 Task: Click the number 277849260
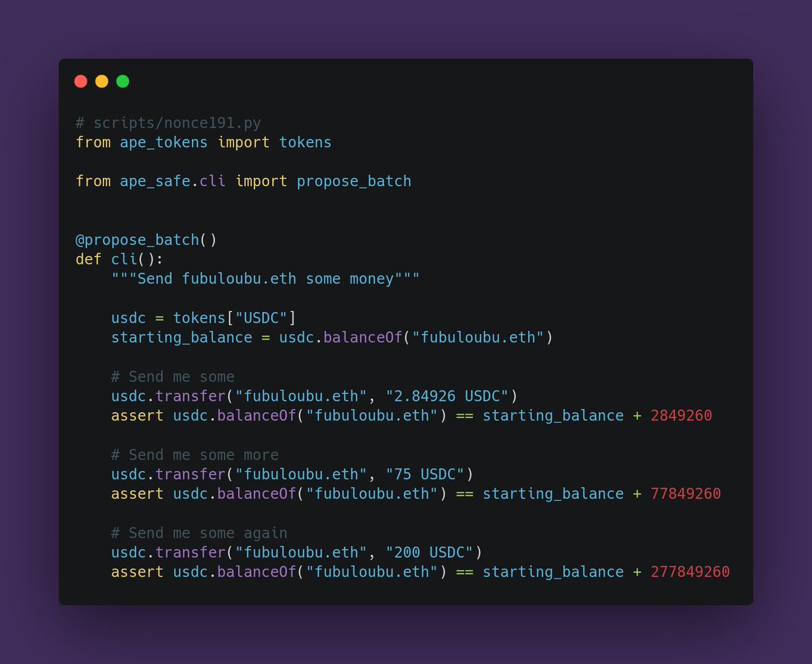tap(690, 572)
